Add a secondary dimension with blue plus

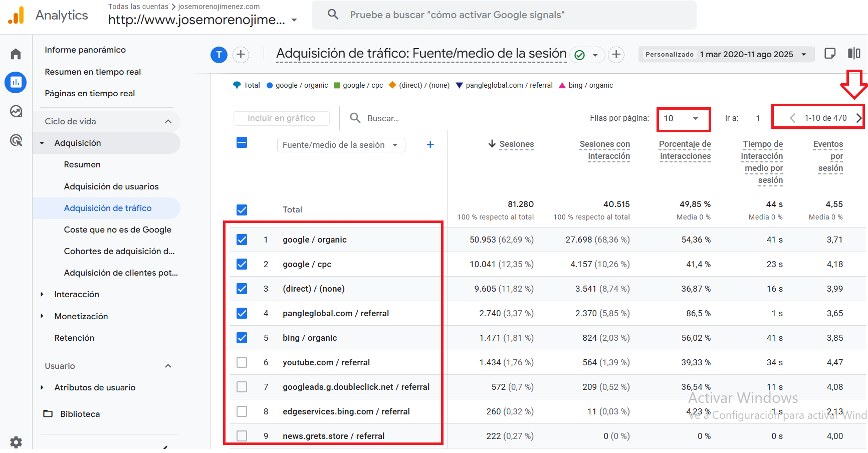430,145
